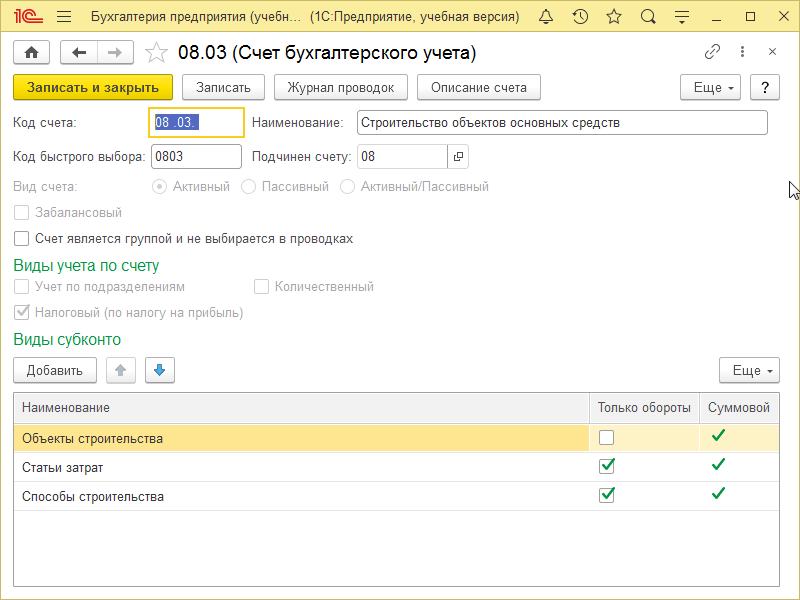Toggle Суммовой mark for Способы строительства

(x=718, y=493)
